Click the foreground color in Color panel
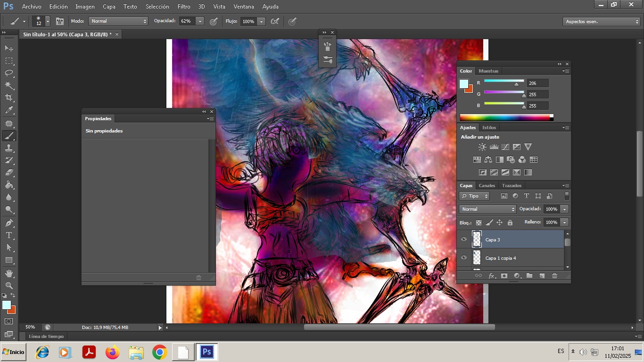Screen dimensions: 644x362 tap(464, 84)
